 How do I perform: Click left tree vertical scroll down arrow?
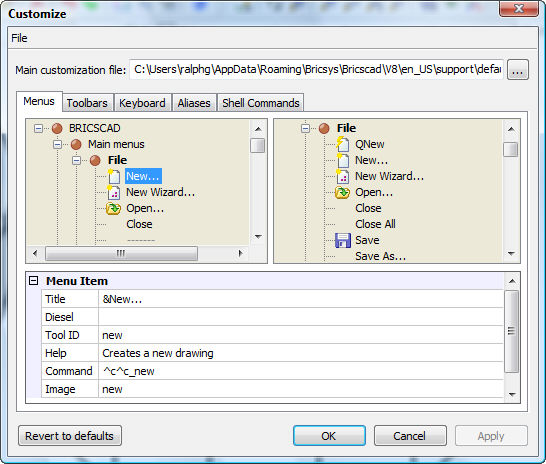click(258, 237)
